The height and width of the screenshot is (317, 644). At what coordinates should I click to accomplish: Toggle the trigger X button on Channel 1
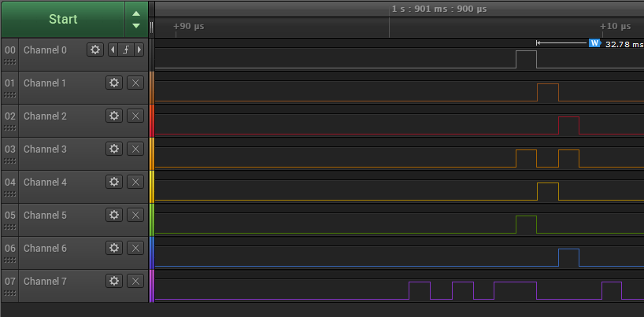pyautogui.click(x=135, y=83)
